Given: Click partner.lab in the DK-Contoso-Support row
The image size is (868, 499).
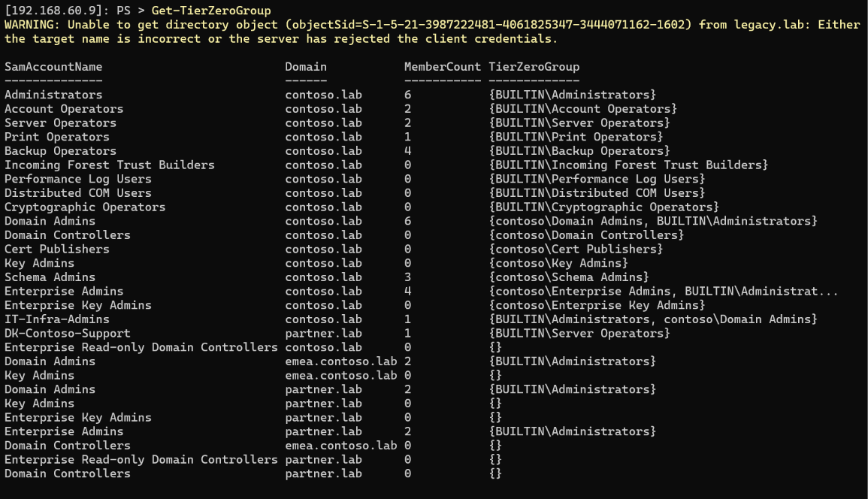Looking at the screenshot, I should click(x=323, y=334).
